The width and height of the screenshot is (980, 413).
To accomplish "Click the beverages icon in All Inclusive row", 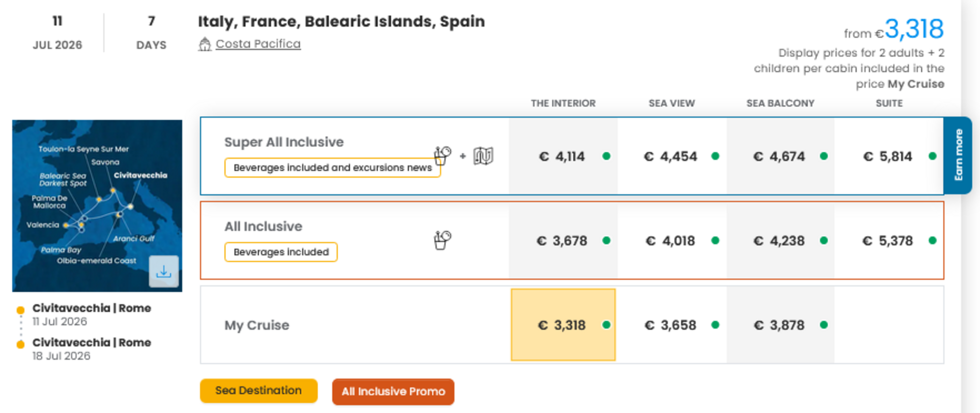I will (x=442, y=240).
